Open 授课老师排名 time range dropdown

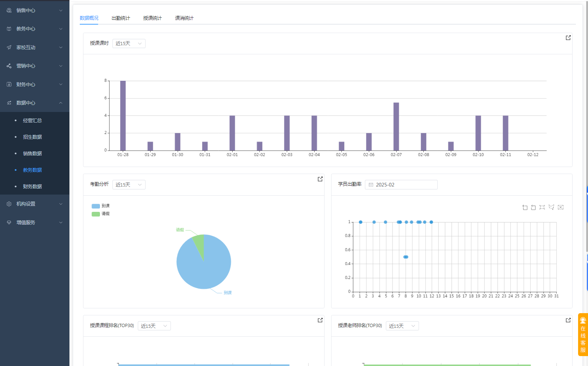point(402,326)
